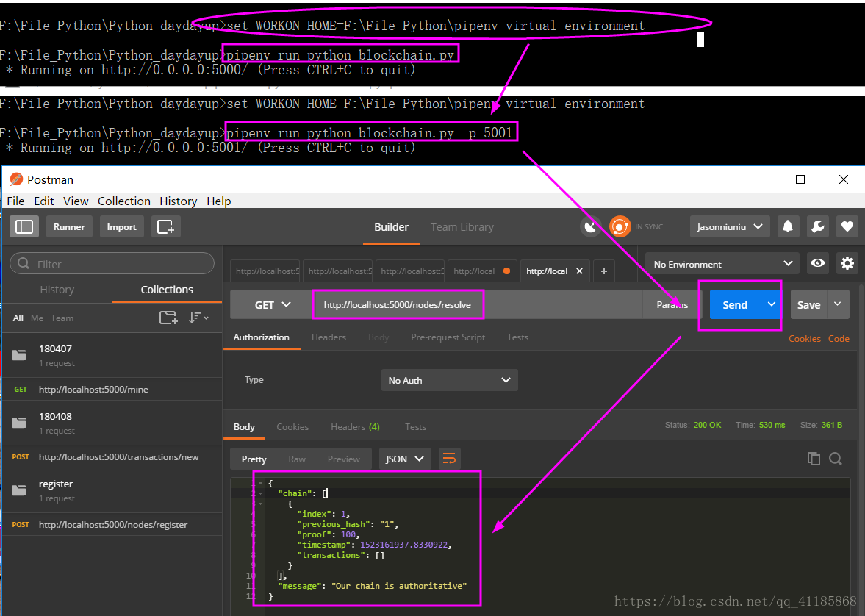Open response Cookies tab

(292, 426)
